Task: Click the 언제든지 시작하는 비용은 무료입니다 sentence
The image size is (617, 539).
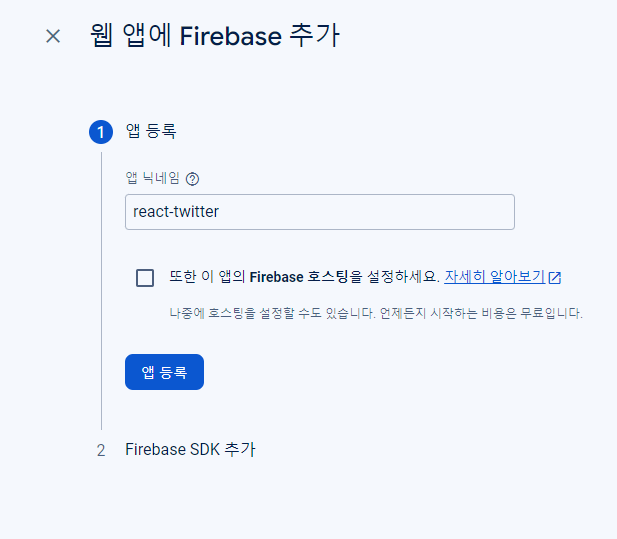Action: point(481,313)
